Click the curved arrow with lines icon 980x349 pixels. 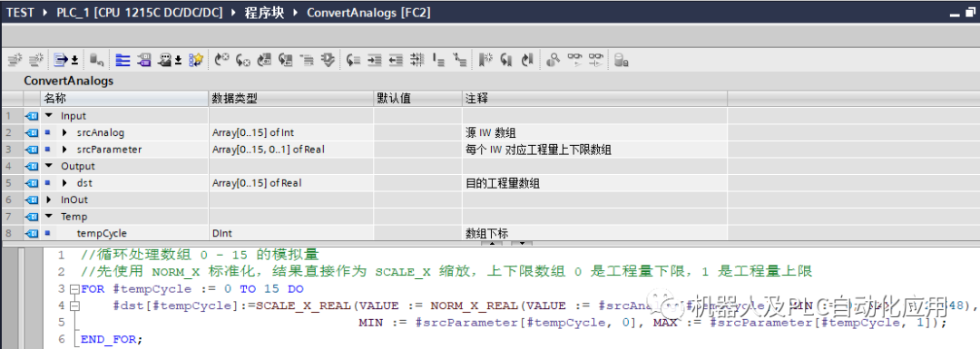pos(354,59)
